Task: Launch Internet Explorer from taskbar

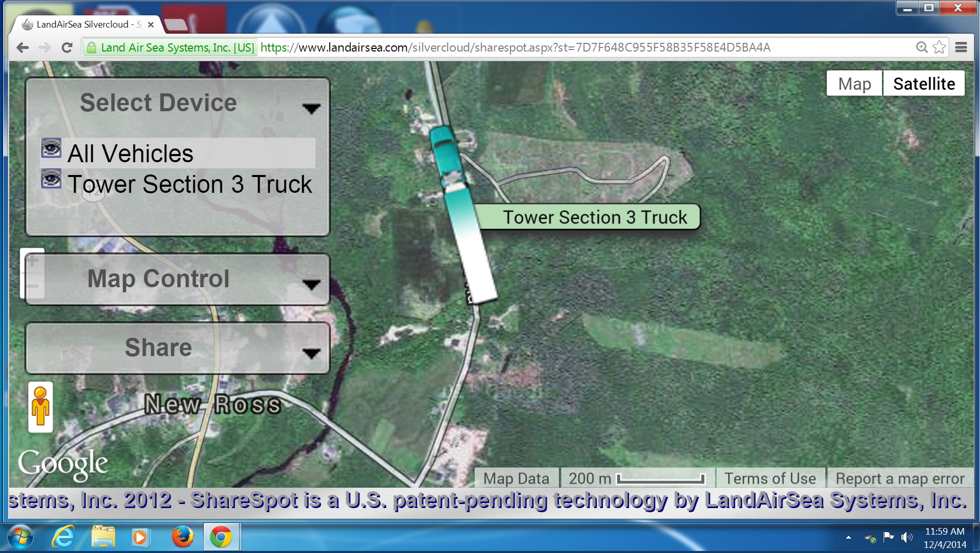Action: pos(63,537)
